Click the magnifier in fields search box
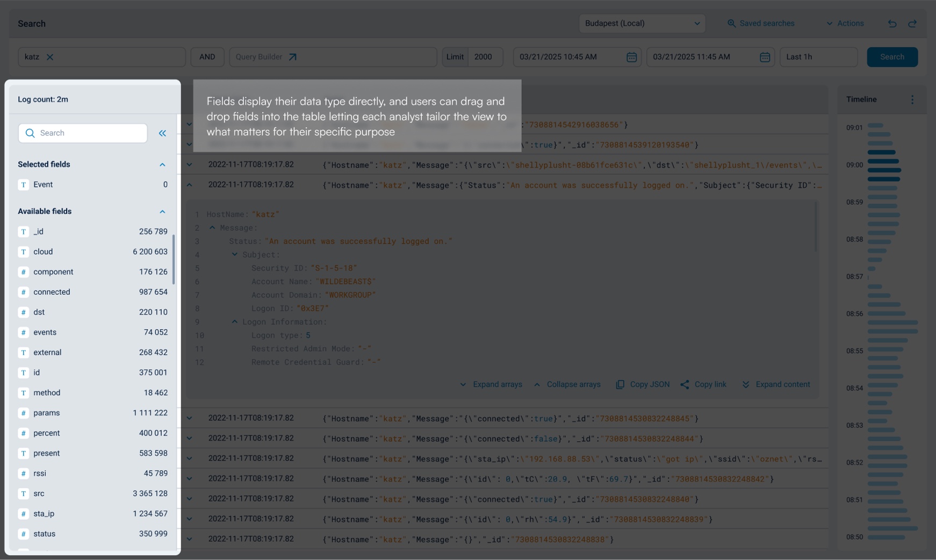This screenshot has height=560, width=936. pyautogui.click(x=30, y=133)
